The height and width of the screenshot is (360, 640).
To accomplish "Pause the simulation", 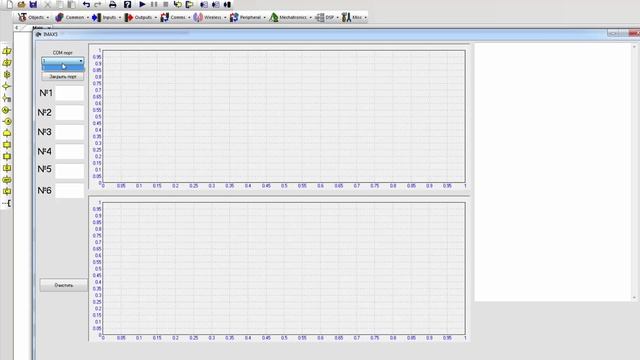I will pyautogui.click(x=154, y=4).
